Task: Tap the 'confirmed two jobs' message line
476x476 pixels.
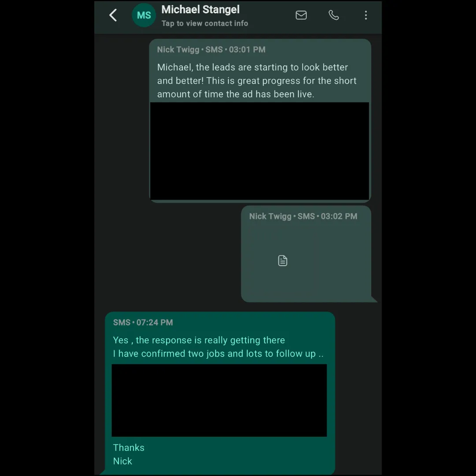Action: 218,353
